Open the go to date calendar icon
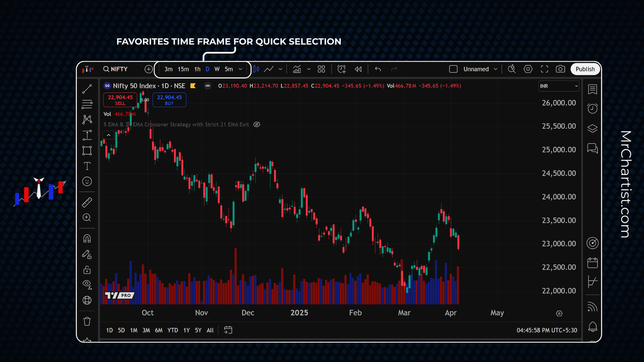This screenshot has width=644, height=362. 228,330
